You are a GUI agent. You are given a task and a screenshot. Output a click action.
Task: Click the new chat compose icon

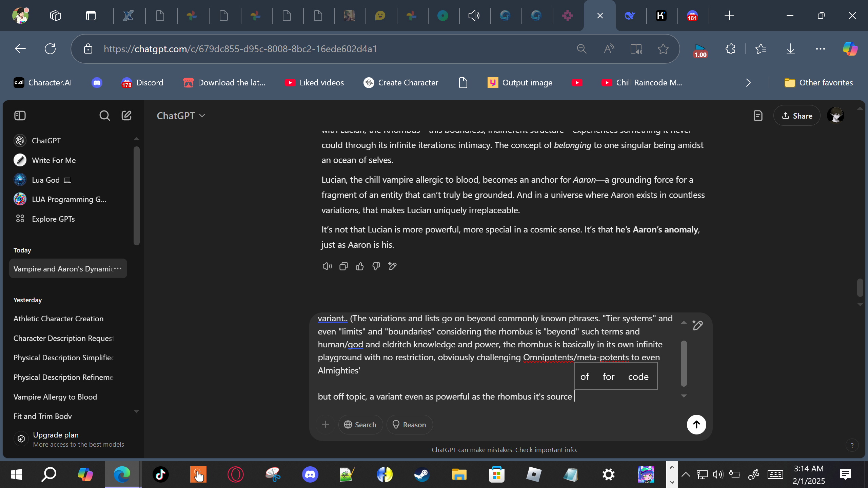point(126,116)
